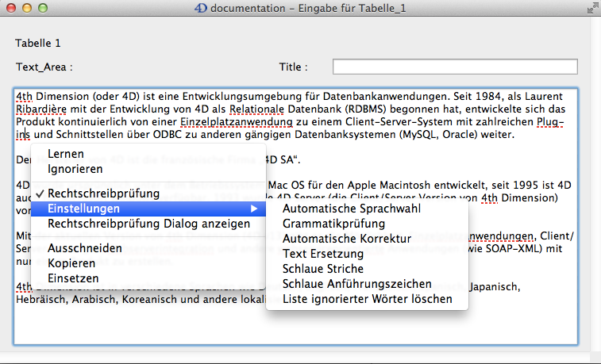Click the fullscreen arrows icon
Screen dimensions: 601x364
(591, 8)
